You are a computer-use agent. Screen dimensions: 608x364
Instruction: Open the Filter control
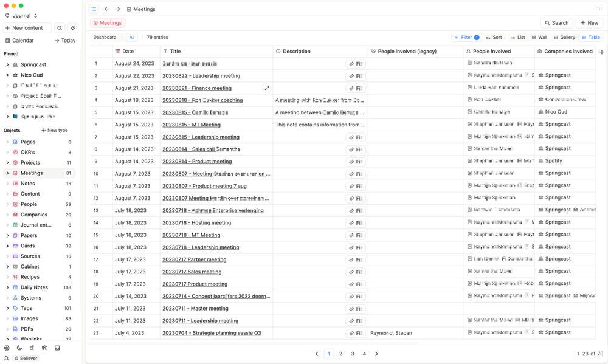point(466,37)
